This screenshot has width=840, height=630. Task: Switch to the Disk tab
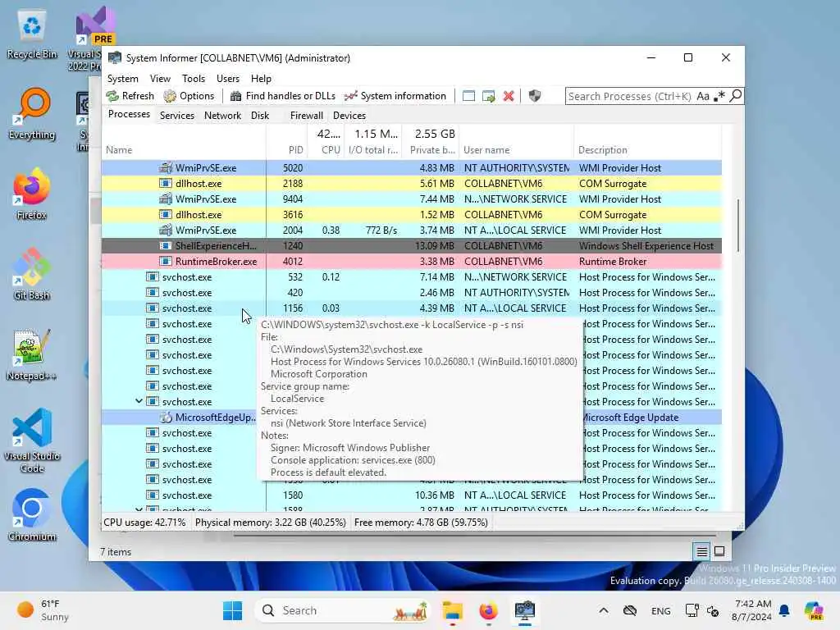(x=260, y=115)
